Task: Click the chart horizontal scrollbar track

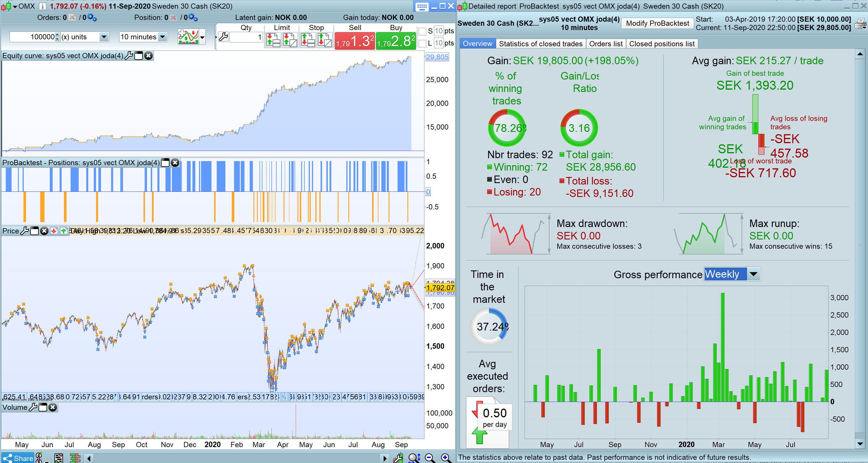Action: pos(236,458)
